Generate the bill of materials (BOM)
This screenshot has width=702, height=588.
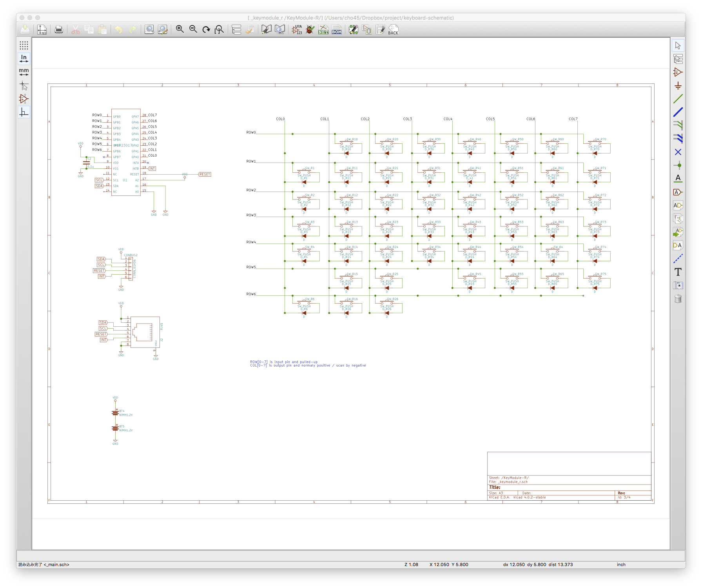[x=337, y=30]
